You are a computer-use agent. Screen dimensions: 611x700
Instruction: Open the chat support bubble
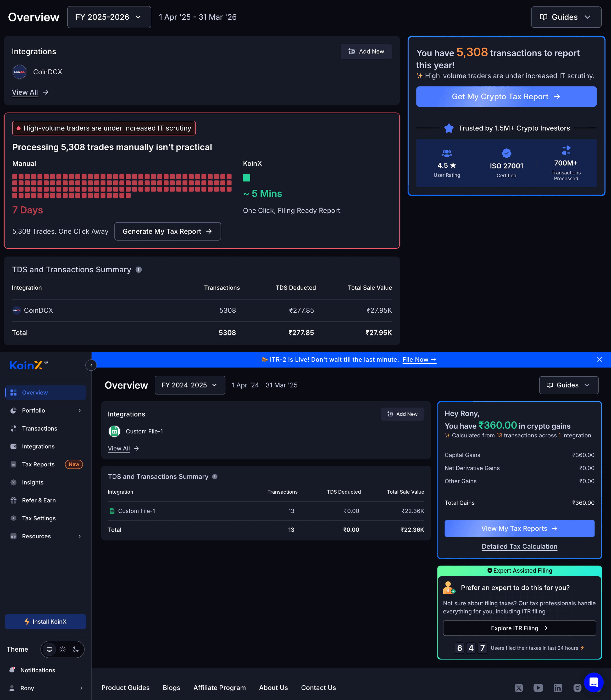[594, 682]
